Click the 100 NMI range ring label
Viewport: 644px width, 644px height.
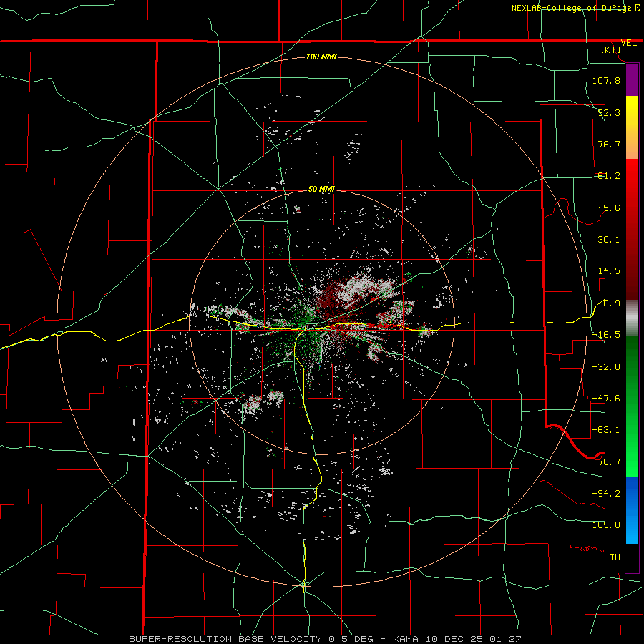tap(321, 57)
